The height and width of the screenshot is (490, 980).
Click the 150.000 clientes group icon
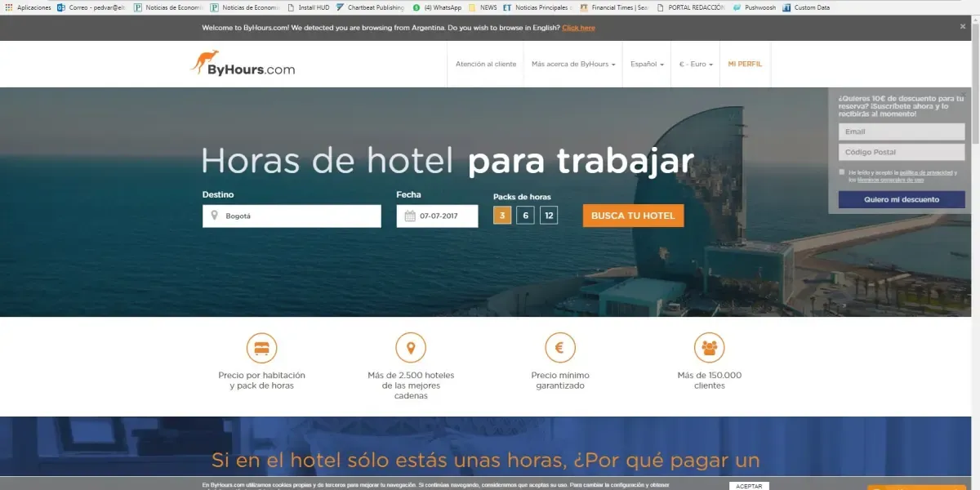(709, 348)
